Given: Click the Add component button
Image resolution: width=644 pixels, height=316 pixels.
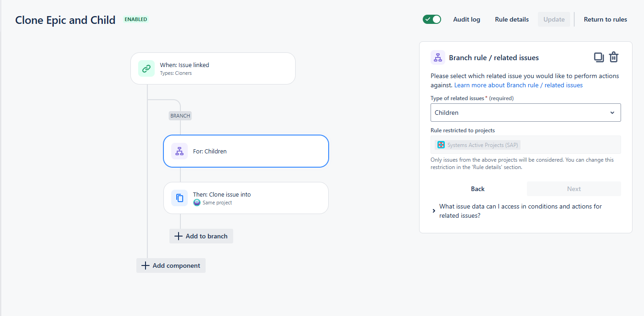Looking at the screenshot, I should [171, 265].
